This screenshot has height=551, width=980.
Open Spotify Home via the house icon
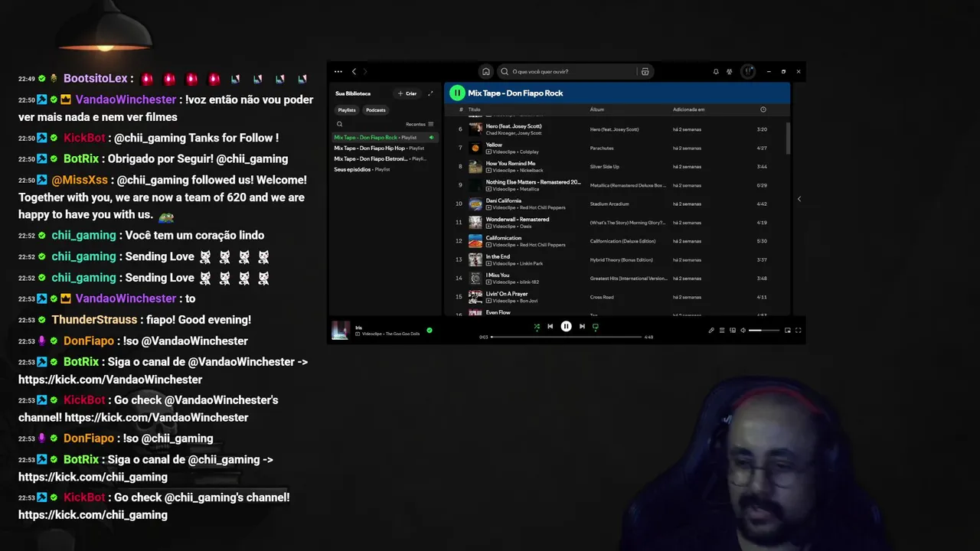pos(485,72)
